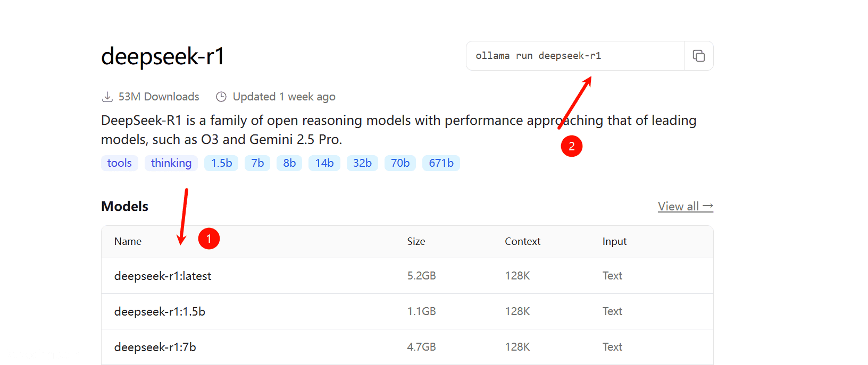Choose the 14b size tag
The height and width of the screenshot is (365, 868).
(x=324, y=163)
